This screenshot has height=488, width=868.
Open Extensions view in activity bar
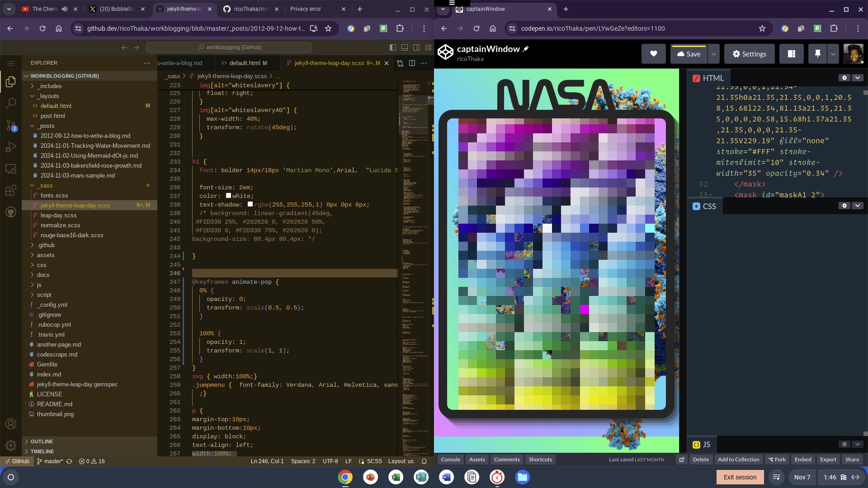(x=11, y=191)
